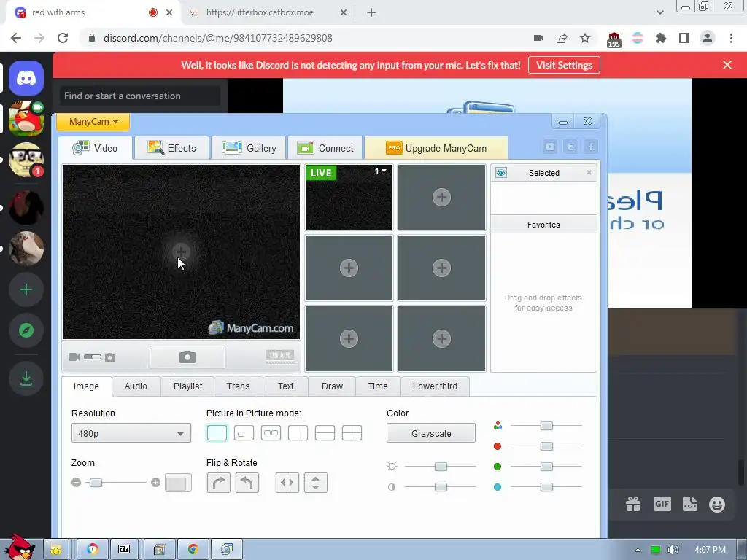Select small inset picture in picture mode

coord(244,433)
